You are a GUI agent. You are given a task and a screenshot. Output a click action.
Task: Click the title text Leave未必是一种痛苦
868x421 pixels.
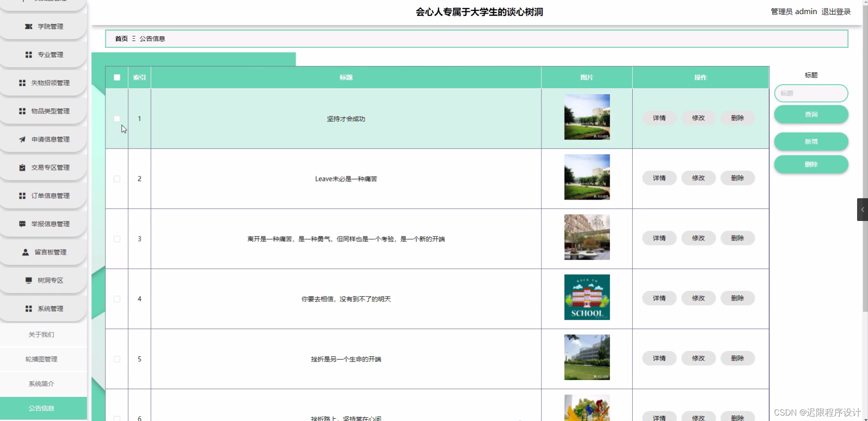[x=346, y=179]
